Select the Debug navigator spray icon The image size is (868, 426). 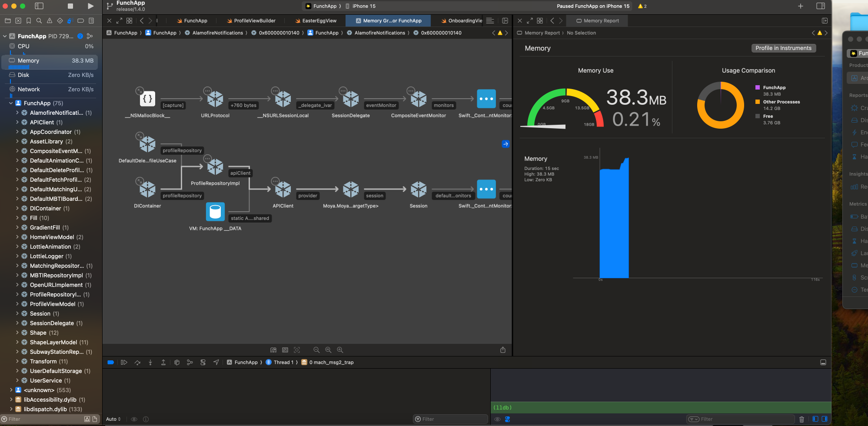click(70, 20)
